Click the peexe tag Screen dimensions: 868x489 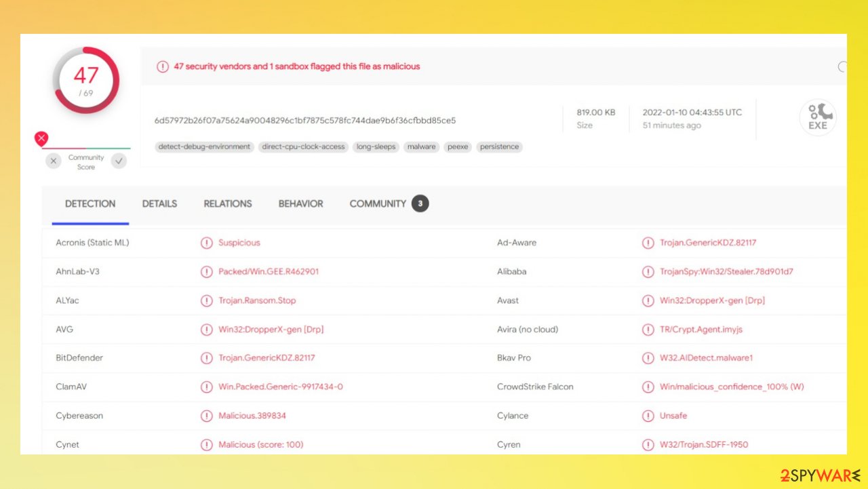click(458, 146)
